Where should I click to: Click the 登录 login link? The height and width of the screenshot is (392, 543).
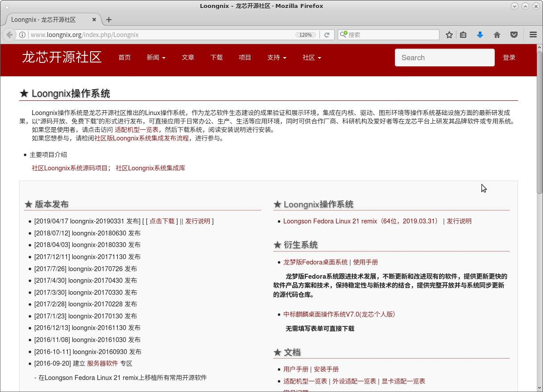coord(509,58)
